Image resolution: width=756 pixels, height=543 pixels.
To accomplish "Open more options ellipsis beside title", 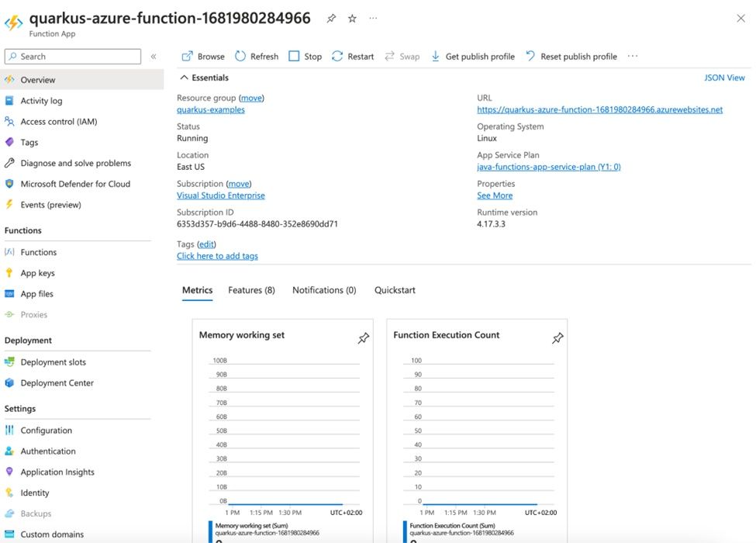I will (373, 19).
